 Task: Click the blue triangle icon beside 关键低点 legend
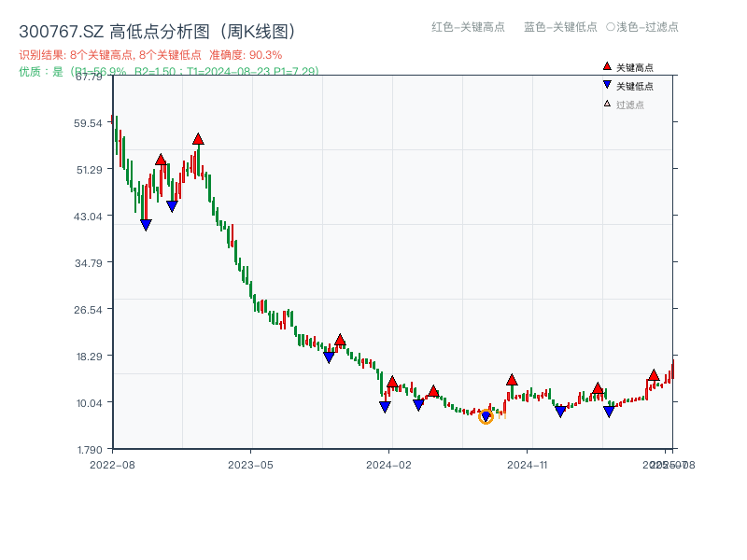(607, 85)
